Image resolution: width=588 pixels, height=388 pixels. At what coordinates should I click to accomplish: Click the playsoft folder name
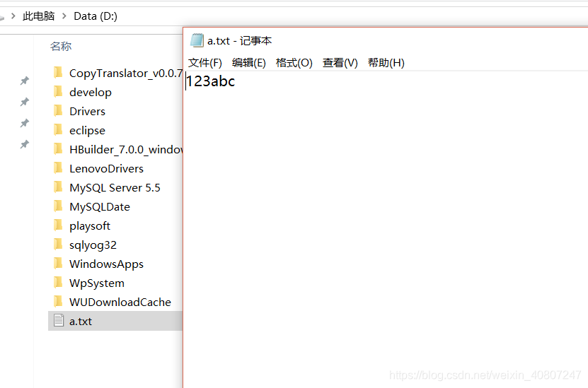(90, 226)
